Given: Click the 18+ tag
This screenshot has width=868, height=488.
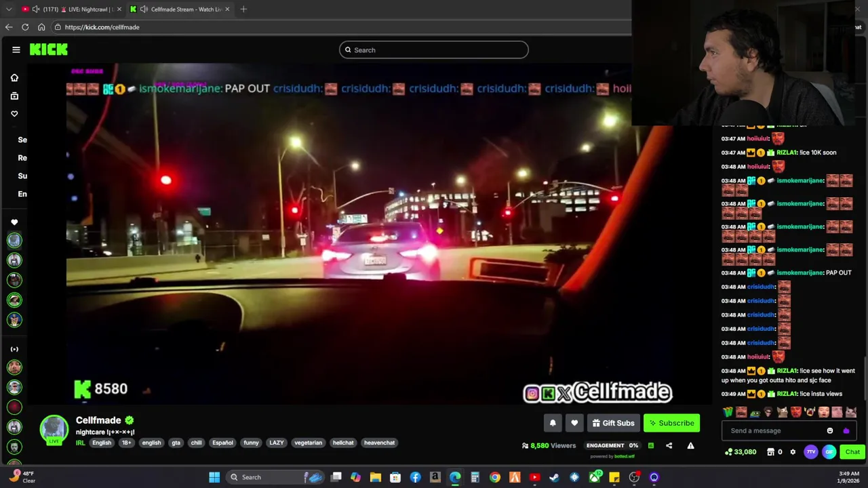Looking at the screenshot, I should [x=126, y=443].
